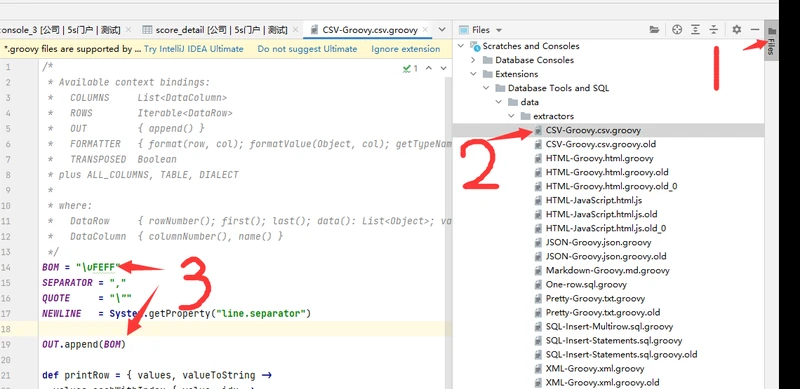Hide the Files panel with minus icon
The height and width of the screenshot is (389, 800).
click(x=755, y=30)
